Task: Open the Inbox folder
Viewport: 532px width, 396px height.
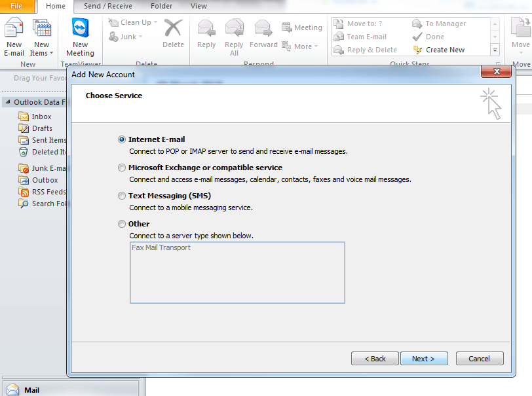Action: 35,117
